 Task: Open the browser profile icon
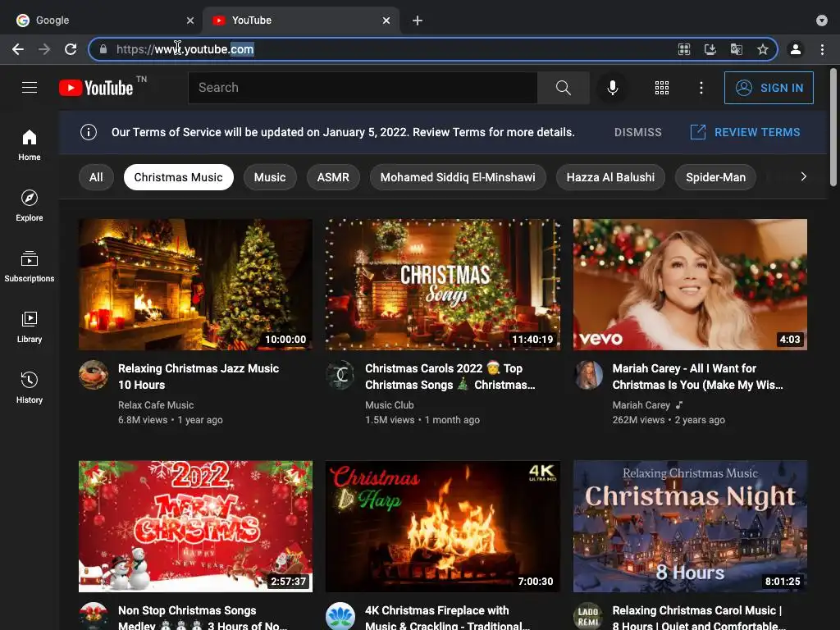coord(795,49)
